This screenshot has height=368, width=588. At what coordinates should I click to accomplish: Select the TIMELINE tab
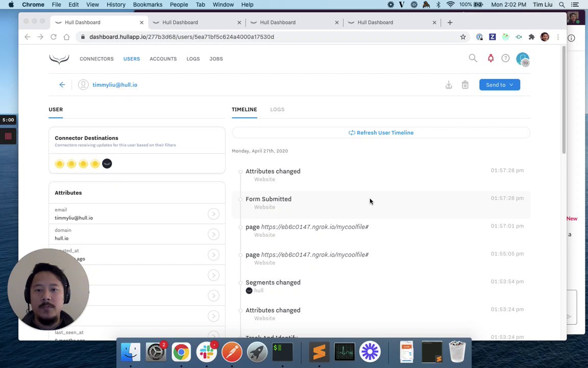tap(244, 109)
